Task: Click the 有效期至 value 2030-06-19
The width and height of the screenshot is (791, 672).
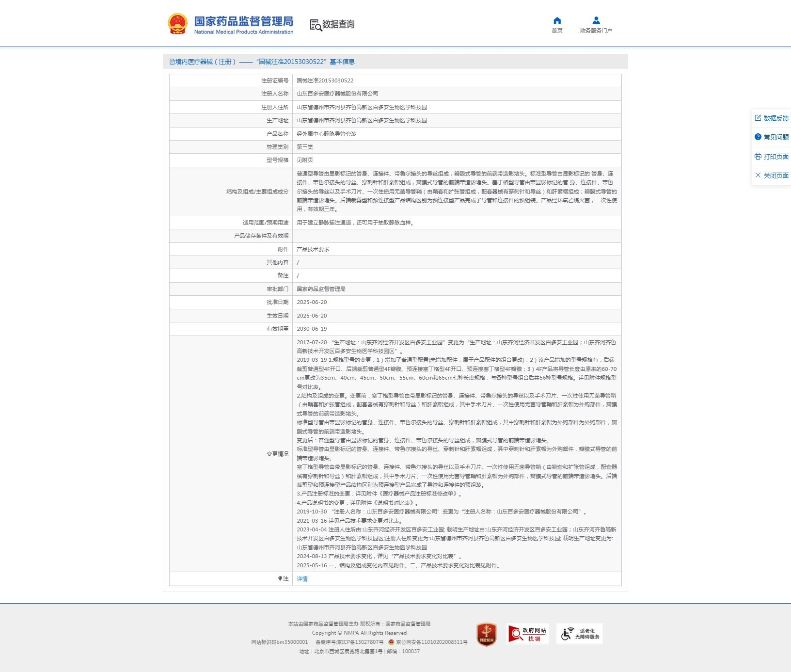Action: 312,329
